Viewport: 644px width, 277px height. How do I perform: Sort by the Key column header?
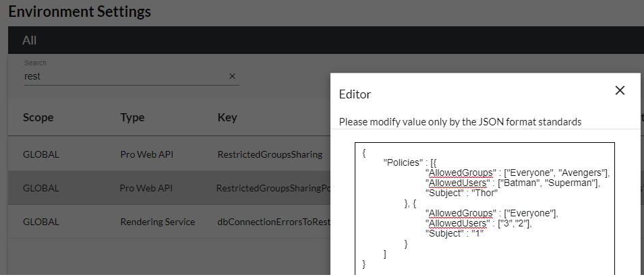[227, 118]
